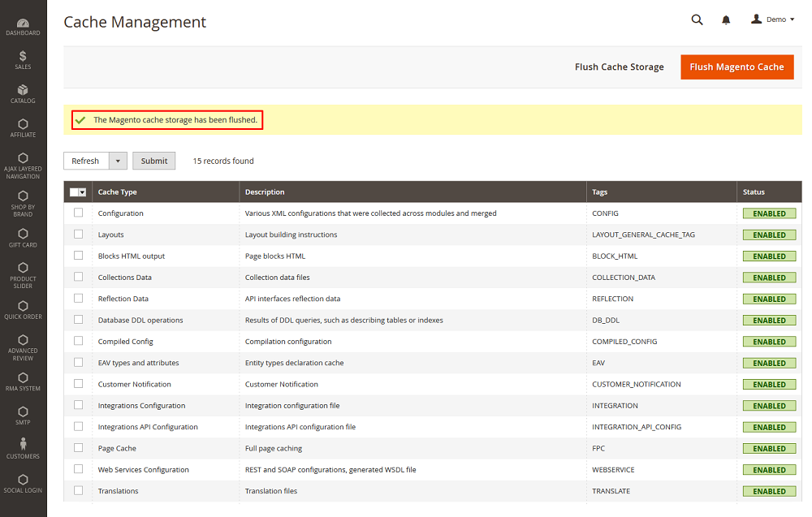
Task: Click the Cache Type column header
Action: coord(118,192)
